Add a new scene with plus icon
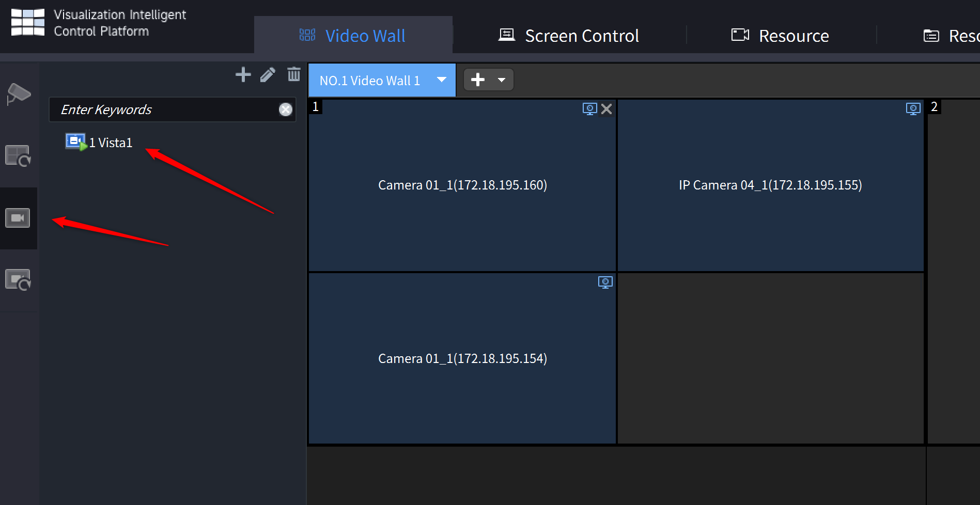The width and height of the screenshot is (980, 505). 243,75
